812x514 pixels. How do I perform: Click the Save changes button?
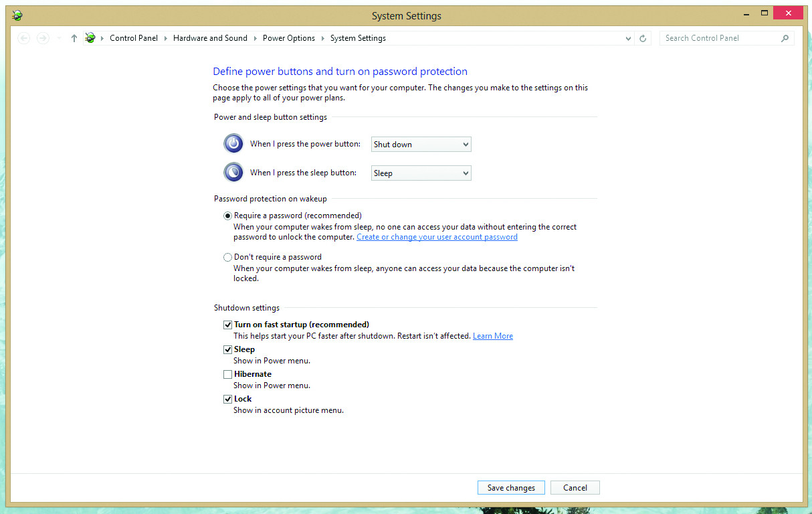pyautogui.click(x=511, y=488)
